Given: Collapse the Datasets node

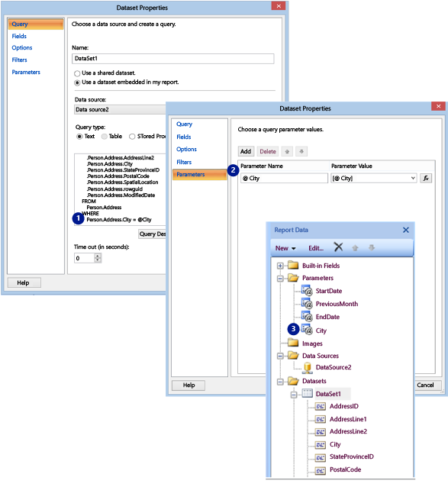Looking at the screenshot, I should click(280, 382).
